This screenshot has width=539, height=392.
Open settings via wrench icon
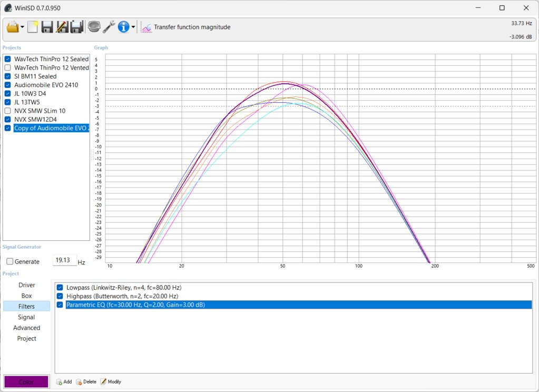109,27
